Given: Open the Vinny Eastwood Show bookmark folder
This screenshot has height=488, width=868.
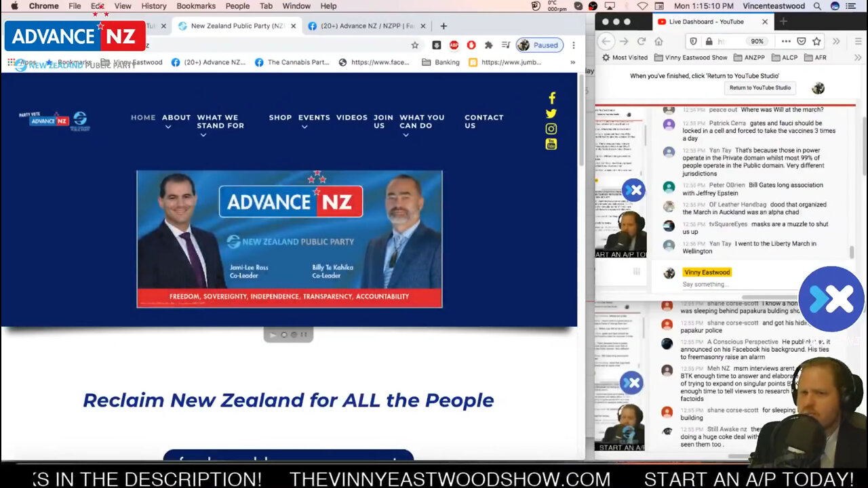Looking at the screenshot, I should pos(691,58).
